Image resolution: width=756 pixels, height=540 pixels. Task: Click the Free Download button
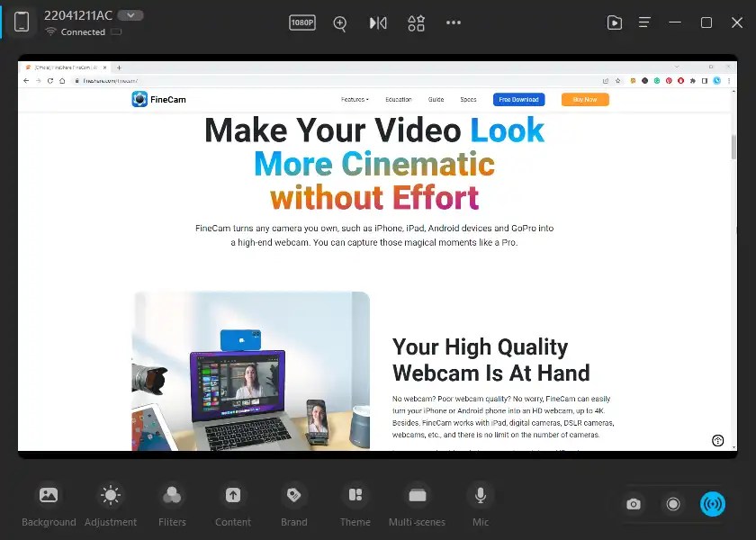[517, 99]
